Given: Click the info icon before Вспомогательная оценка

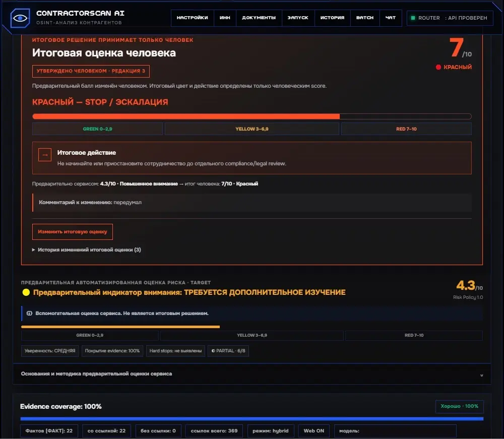Looking at the screenshot, I should pos(29,313).
